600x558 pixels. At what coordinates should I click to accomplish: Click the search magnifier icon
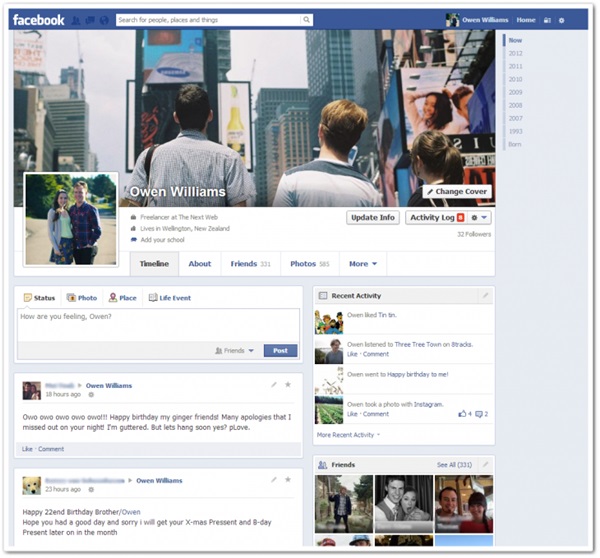coord(307,20)
